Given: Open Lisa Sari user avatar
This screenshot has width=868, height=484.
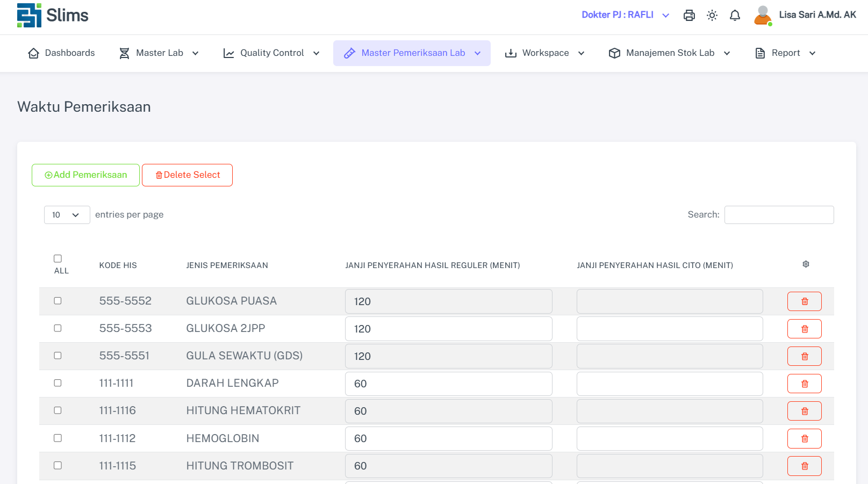Looking at the screenshot, I should (x=762, y=16).
